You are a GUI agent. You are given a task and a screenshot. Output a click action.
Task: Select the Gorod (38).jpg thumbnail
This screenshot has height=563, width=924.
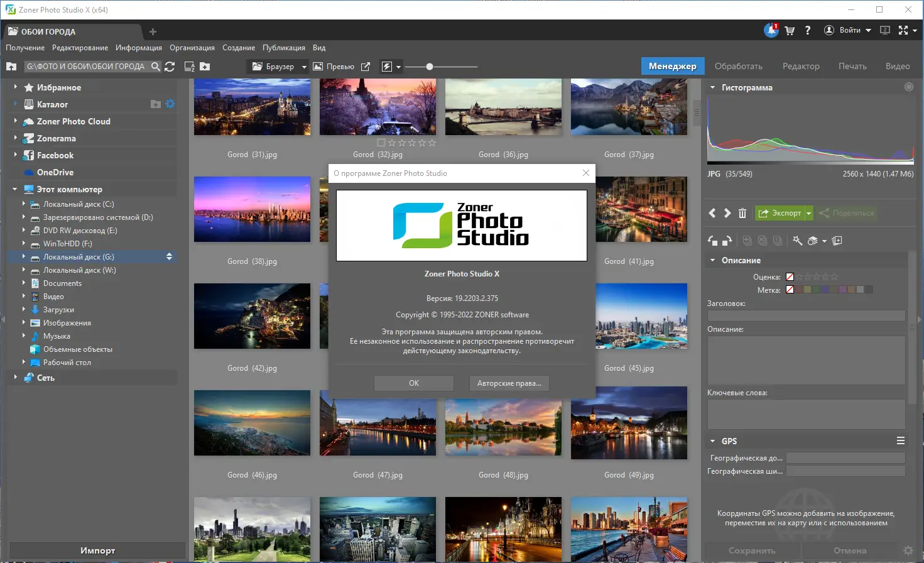coord(252,209)
